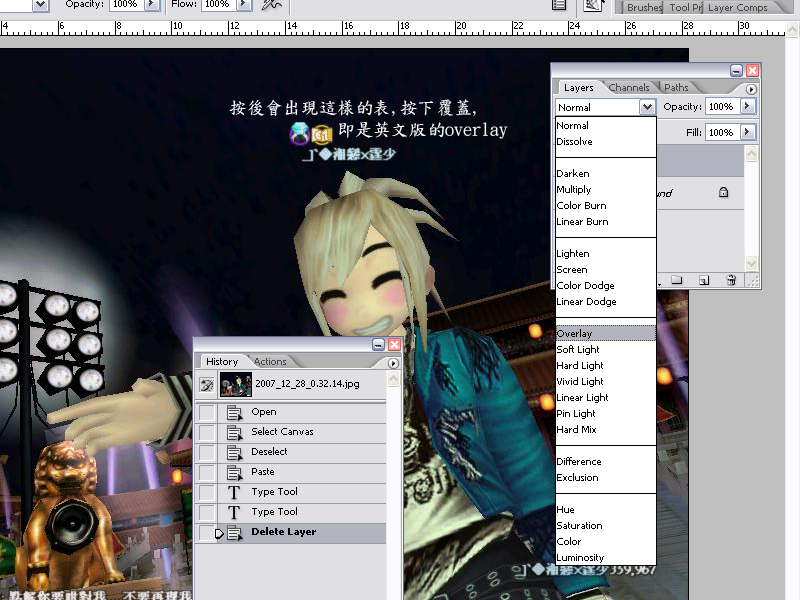Minimize the Layers palette window

tap(736, 70)
